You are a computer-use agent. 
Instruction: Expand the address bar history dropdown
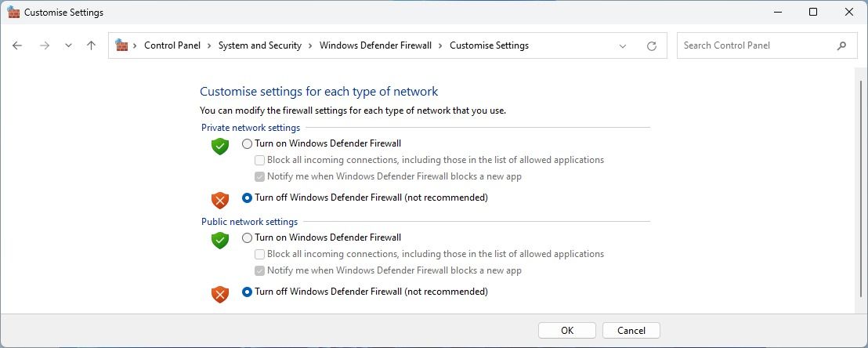coord(623,46)
